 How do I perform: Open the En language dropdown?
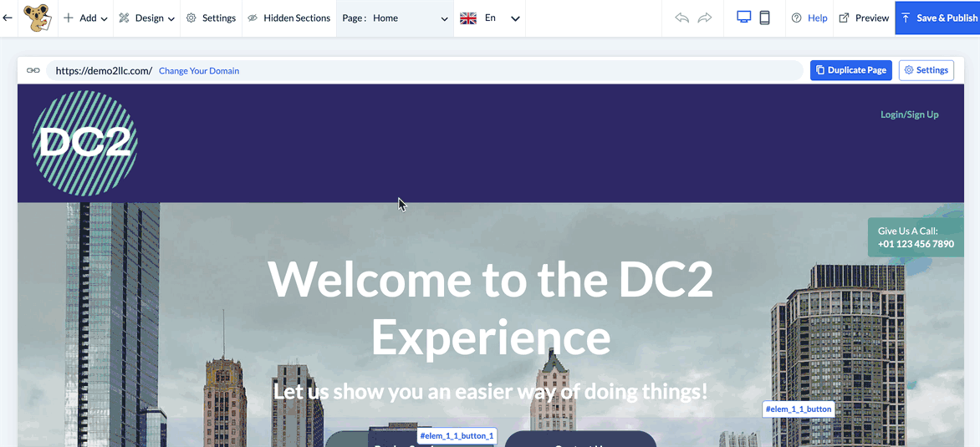click(x=503, y=18)
